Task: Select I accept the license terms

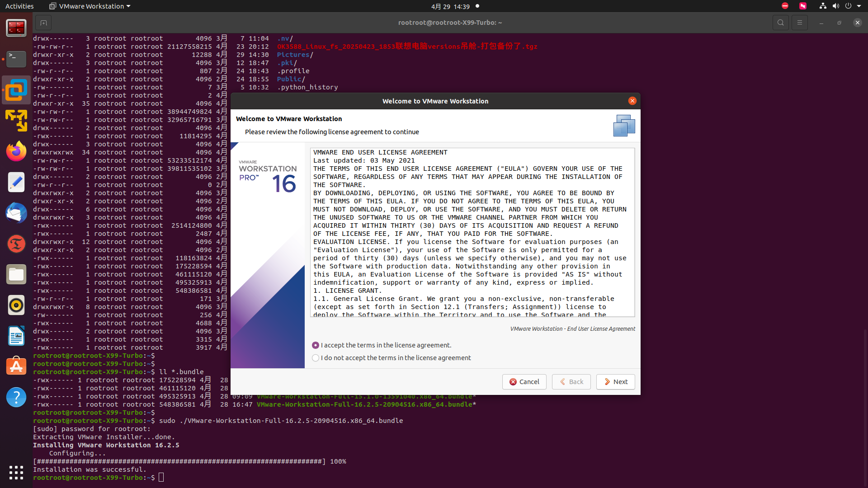Action: click(x=316, y=345)
